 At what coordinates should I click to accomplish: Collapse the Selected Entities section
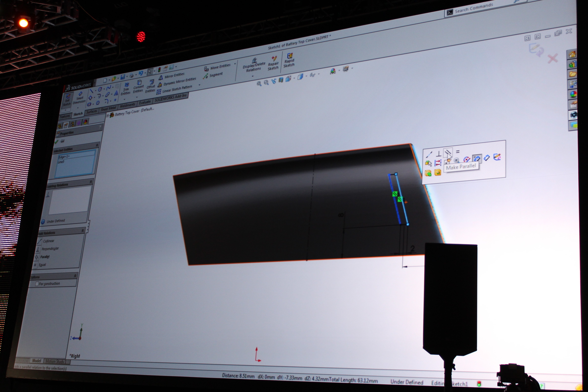(97, 145)
